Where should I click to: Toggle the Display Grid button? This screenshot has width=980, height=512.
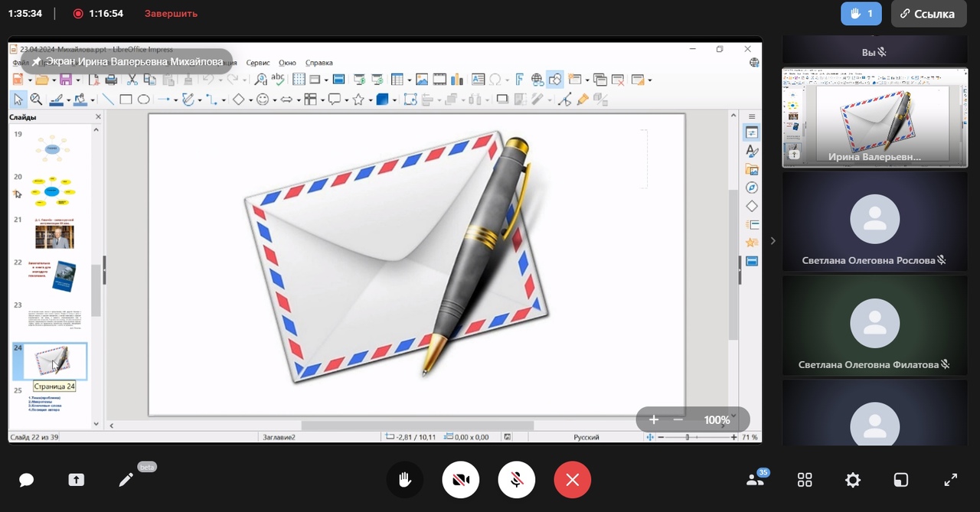(299, 80)
